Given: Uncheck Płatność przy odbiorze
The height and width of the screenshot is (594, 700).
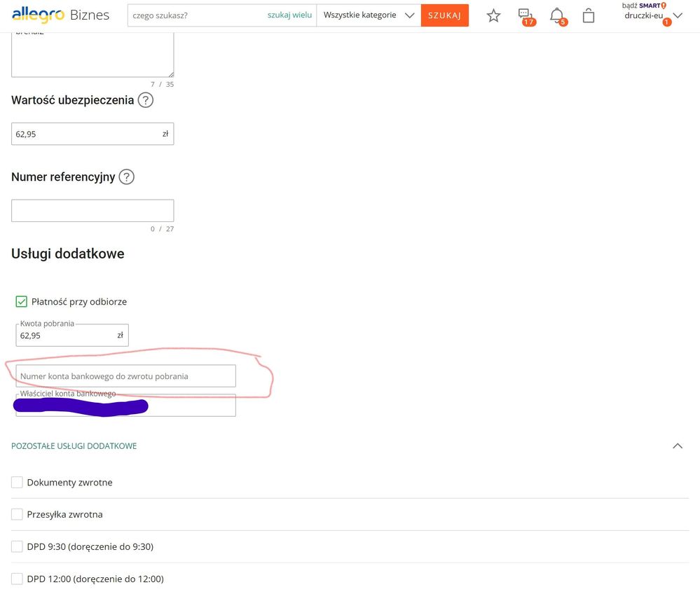Looking at the screenshot, I should (21, 301).
